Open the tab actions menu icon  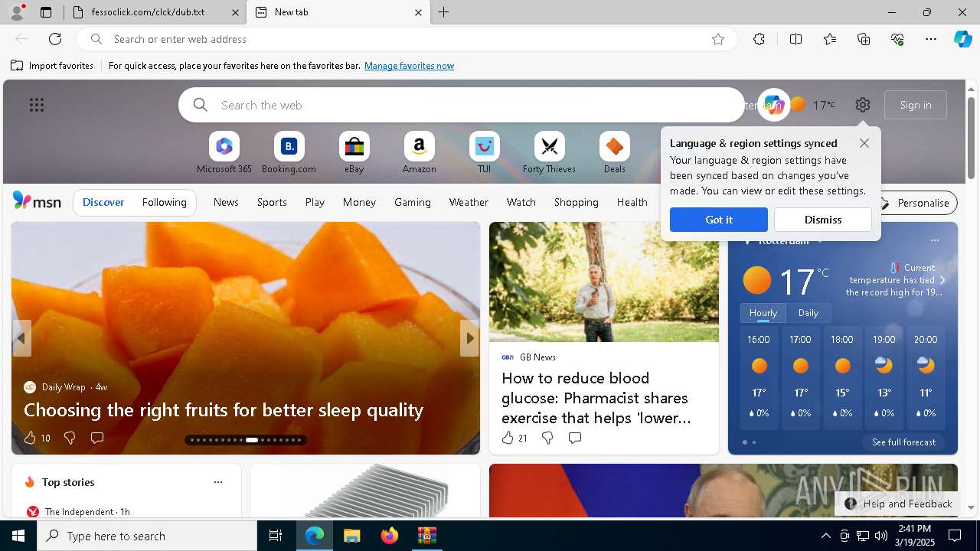[46, 12]
